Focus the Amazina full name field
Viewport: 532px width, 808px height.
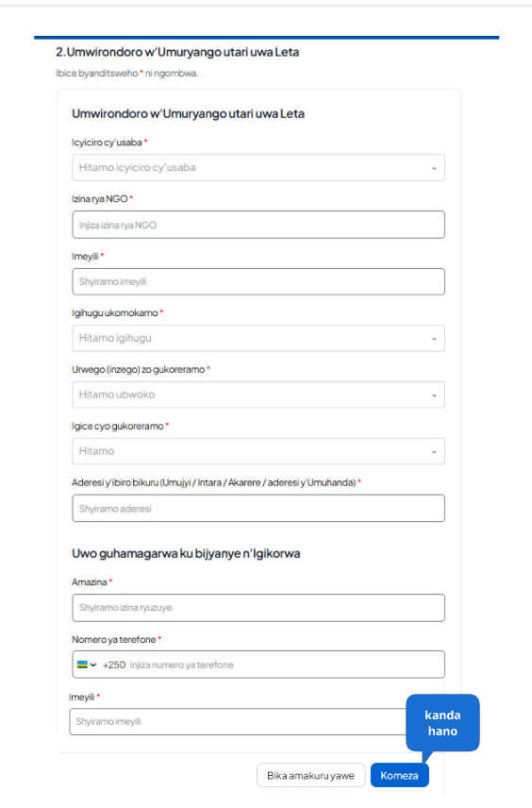[x=258, y=608]
